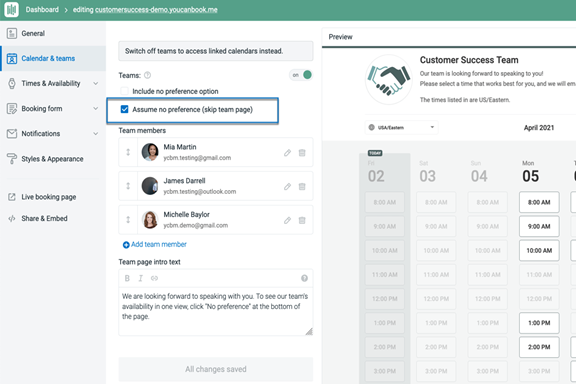This screenshot has width=576, height=384.
Task: Insert a link in intro text editor
Action: pyautogui.click(x=154, y=278)
